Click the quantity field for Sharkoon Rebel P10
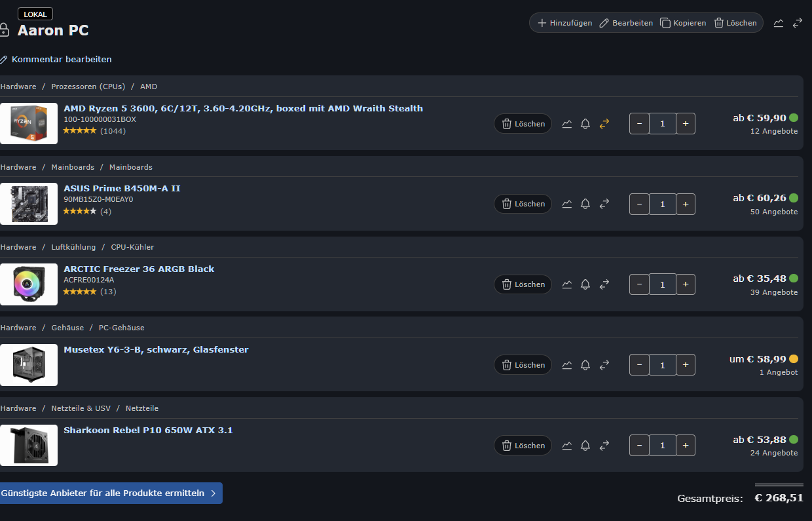 [x=663, y=445]
